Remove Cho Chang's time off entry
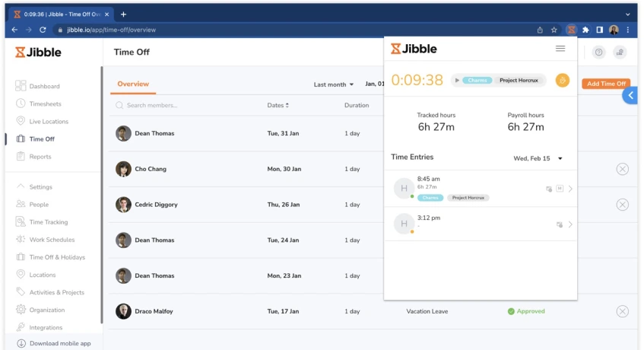Screen dimensions: 644x350 point(622,169)
